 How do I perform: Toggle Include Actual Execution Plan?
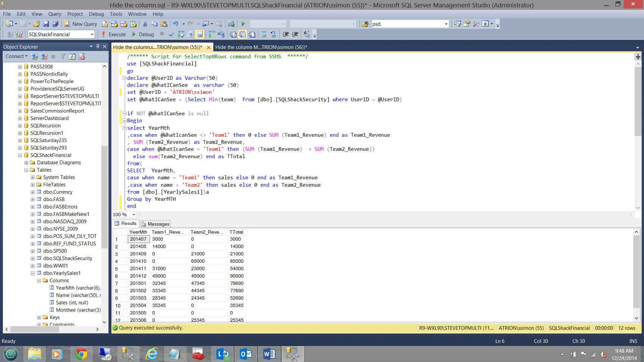tap(211, 34)
